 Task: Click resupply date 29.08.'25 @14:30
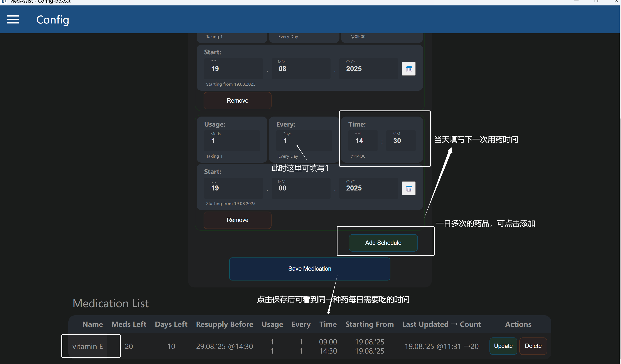pos(224,346)
